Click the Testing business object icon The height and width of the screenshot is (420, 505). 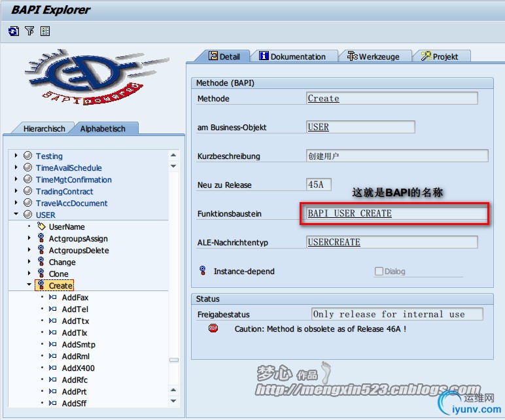click(28, 156)
